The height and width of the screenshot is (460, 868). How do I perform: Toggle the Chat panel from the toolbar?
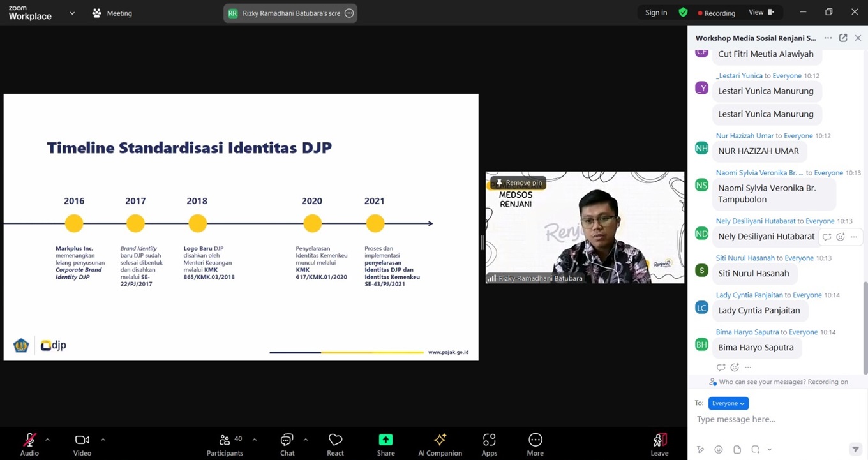pos(287,441)
